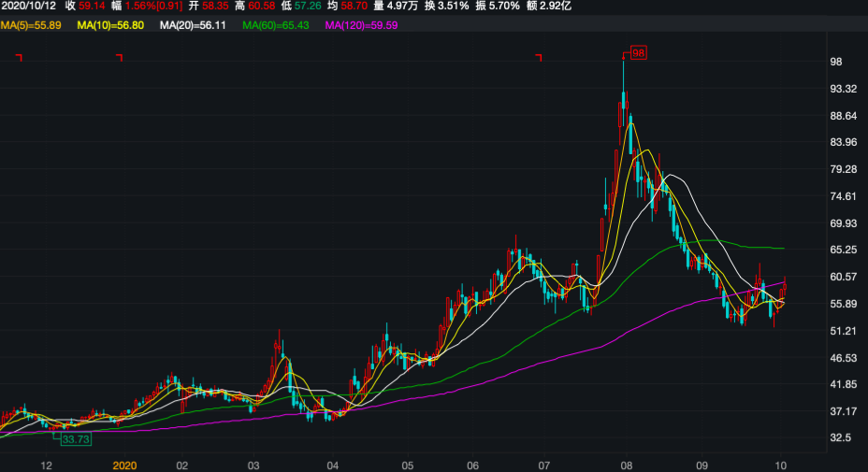Click the 83.96 price axis label
The width and height of the screenshot is (868, 472).
[x=844, y=142]
